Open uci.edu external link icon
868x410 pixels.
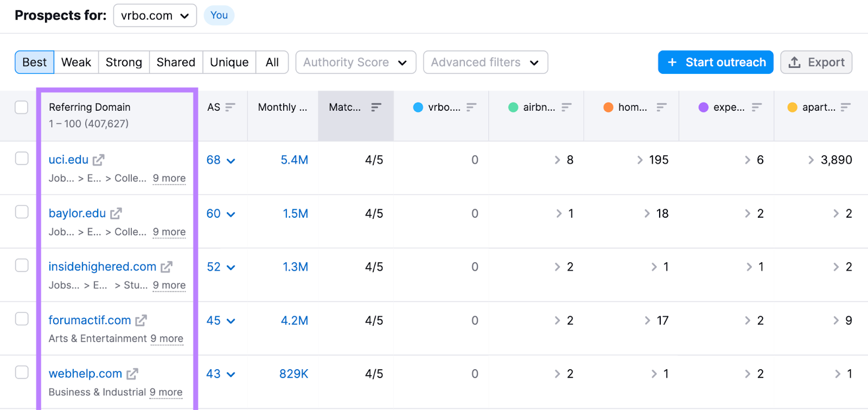98,160
